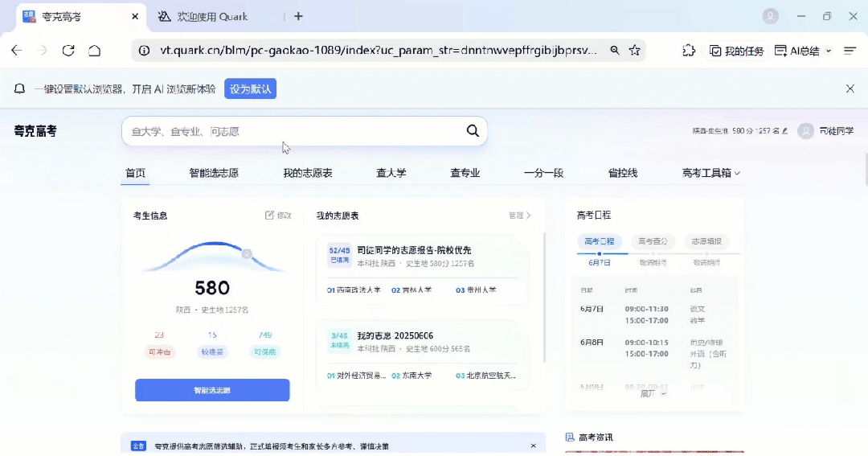868x456 pixels.
Task: Reload the page with refresh icon
Action: pos(68,51)
